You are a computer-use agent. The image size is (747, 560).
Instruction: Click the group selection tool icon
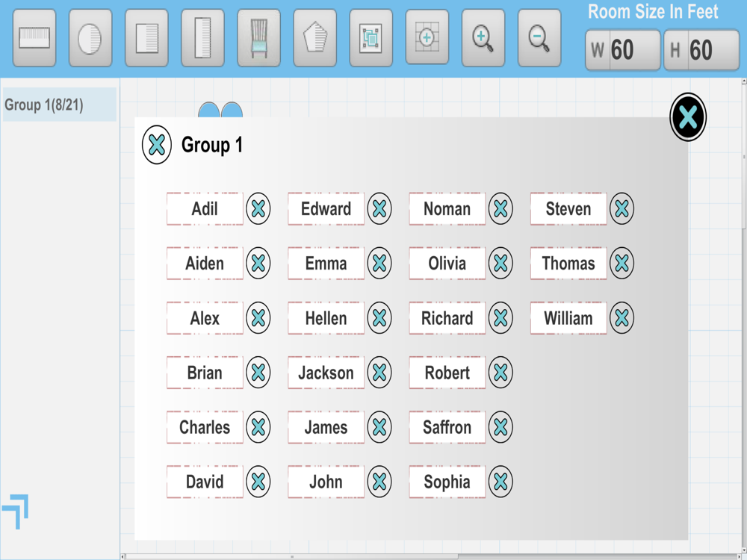pyautogui.click(x=371, y=37)
